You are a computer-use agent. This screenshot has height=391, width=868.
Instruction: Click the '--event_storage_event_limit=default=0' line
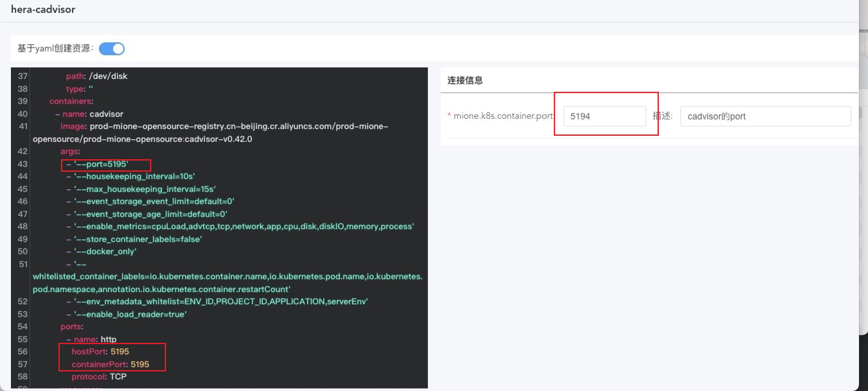(x=150, y=201)
